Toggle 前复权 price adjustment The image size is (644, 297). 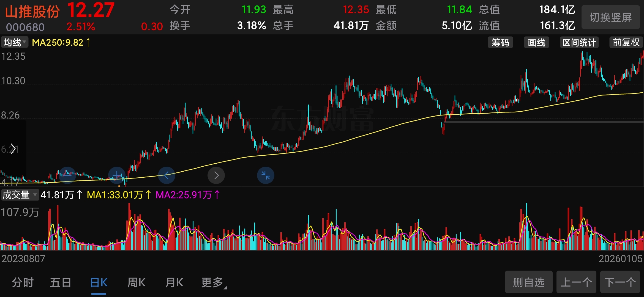point(626,43)
